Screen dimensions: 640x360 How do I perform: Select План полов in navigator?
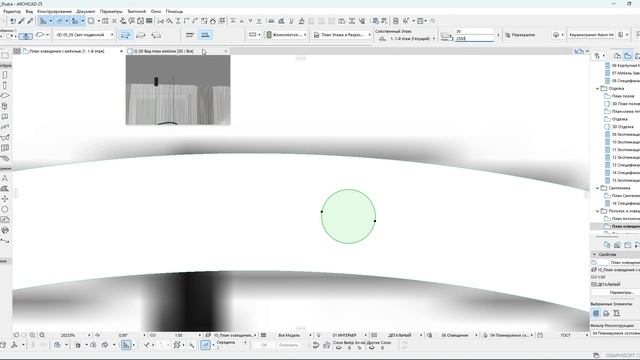pos(622,96)
